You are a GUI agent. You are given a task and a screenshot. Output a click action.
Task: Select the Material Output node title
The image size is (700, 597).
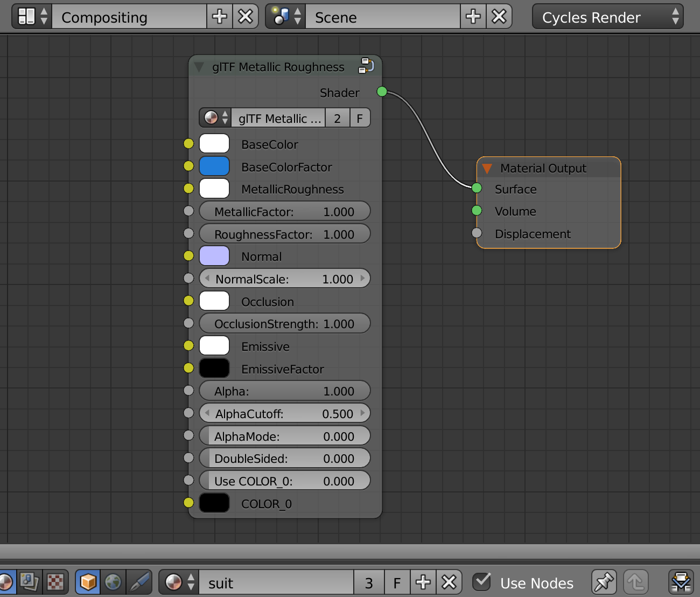click(543, 168)
